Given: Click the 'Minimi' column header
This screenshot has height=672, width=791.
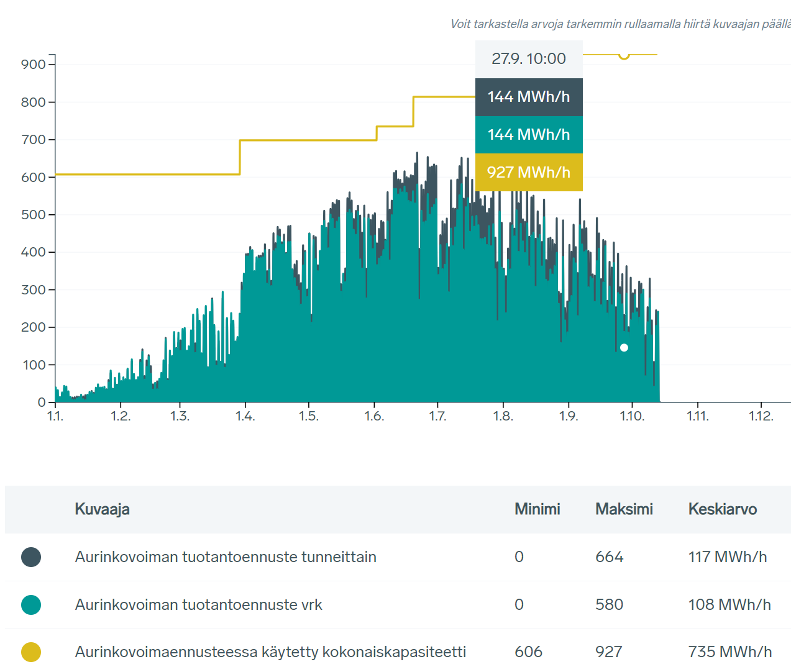Looking at the screenshot, I should tap(537, 509).
